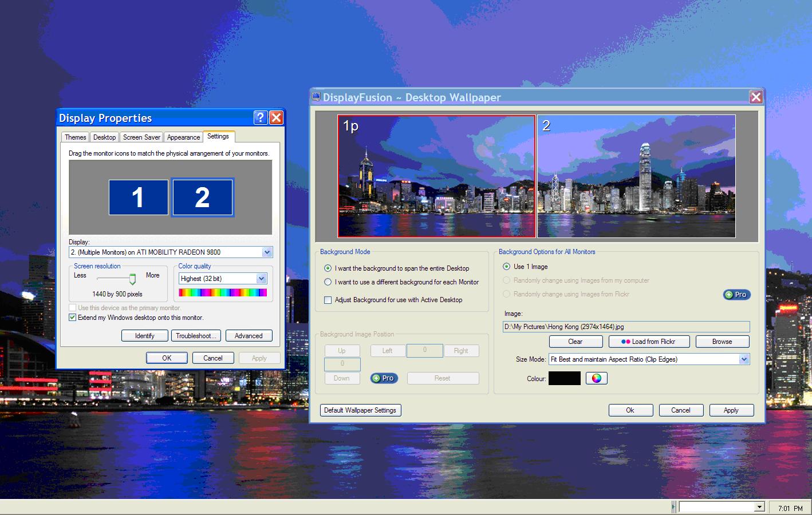Viewport: 812px width, 515px height.
Task: Open the Size Mode dropdown
Action: pos(743,359)
